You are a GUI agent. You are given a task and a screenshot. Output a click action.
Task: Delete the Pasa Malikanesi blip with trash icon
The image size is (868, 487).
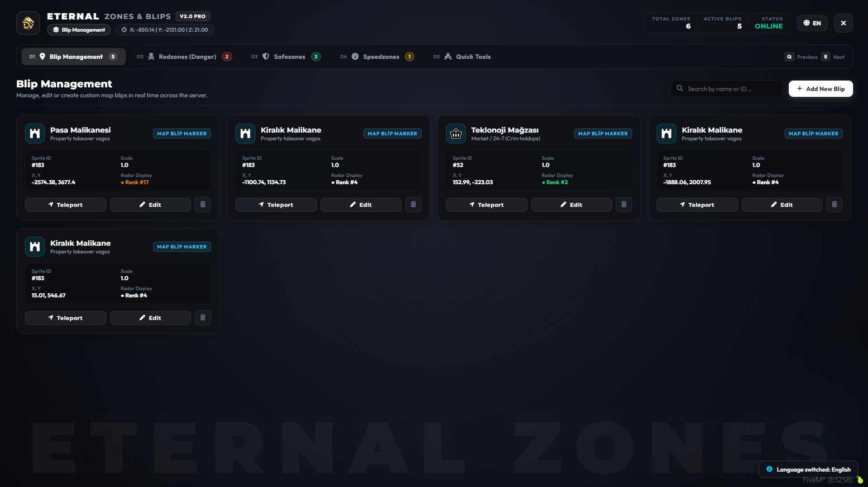pos(203,205)
